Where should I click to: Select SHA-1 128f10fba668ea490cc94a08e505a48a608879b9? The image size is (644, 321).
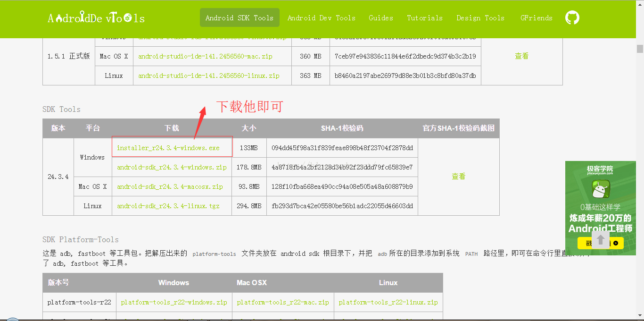[342, 186]
